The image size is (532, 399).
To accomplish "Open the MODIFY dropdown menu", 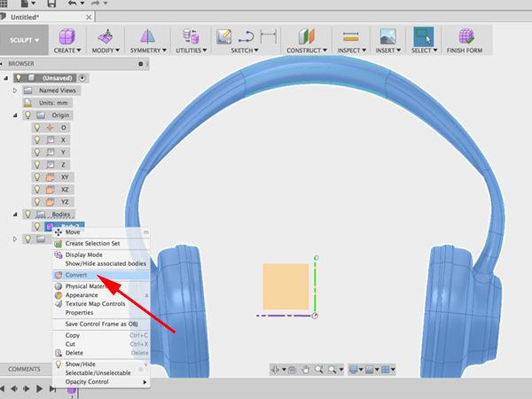I will coord(106,51).
